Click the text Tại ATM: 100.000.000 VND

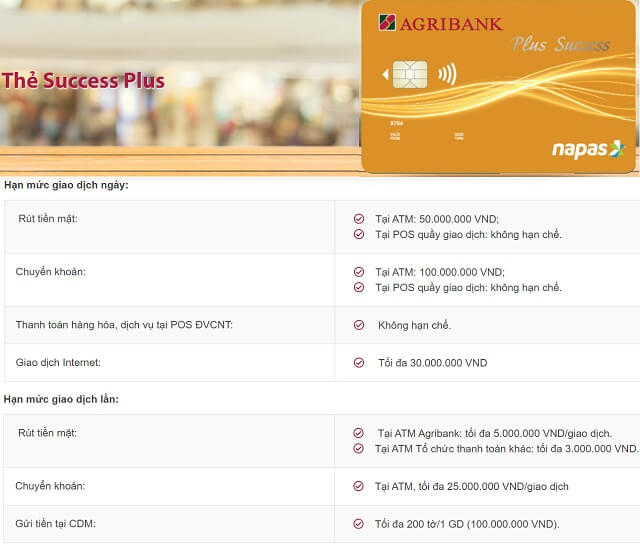[x=440, y=272]
